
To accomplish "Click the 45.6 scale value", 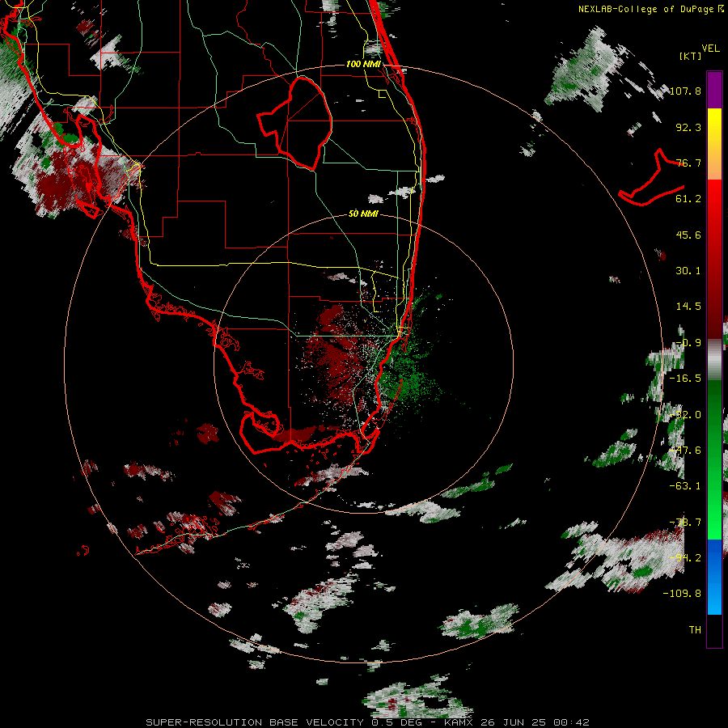I will (x=688, y=235).
